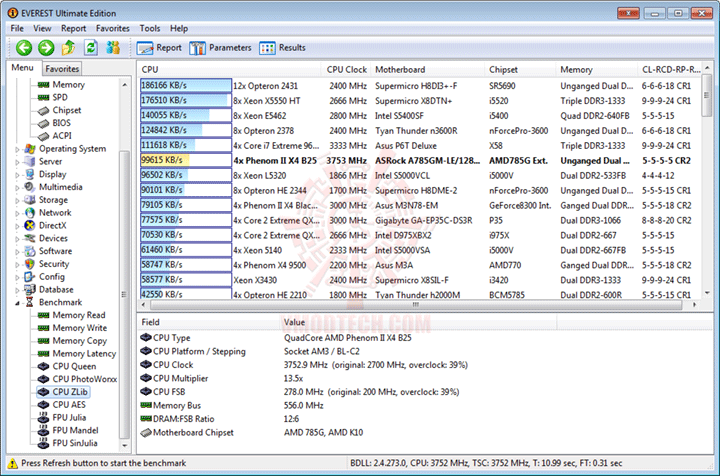720x476 pixels.
Task: Click the Benchmark hourglass icon
Action: (30, 302)
